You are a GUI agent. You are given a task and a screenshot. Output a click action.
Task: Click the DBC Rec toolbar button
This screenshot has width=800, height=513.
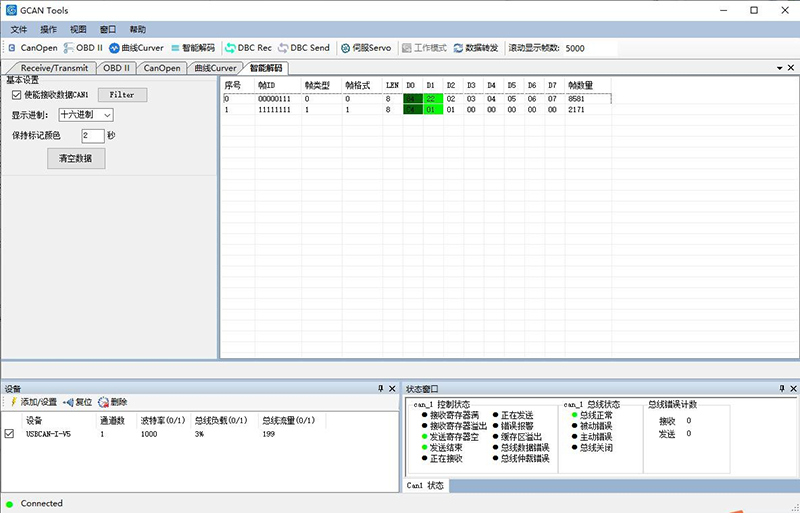(248, 47)
